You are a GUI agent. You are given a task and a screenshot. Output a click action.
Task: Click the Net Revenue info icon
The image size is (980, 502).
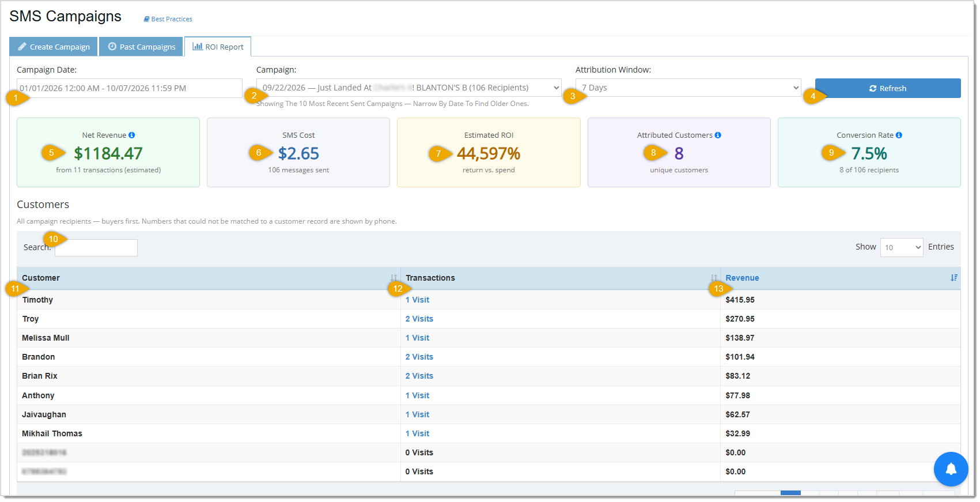coord(132,135)
